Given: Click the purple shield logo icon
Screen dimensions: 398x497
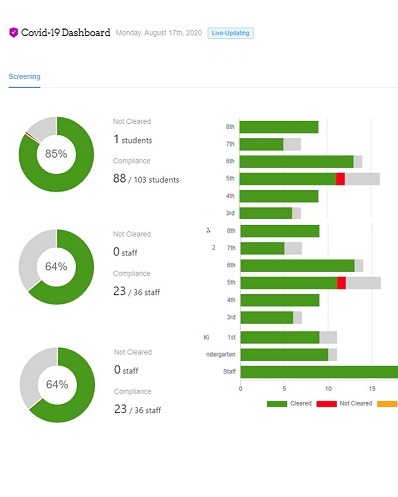Looking at the screenshot, I should [13, 33].
